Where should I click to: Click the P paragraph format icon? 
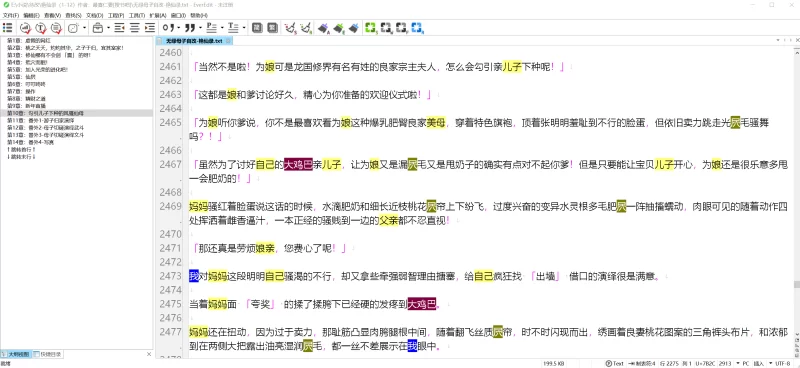pos(211,28)
